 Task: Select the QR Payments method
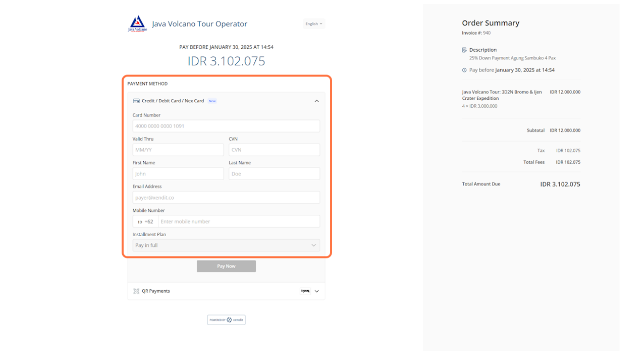[x=156, y=291]
